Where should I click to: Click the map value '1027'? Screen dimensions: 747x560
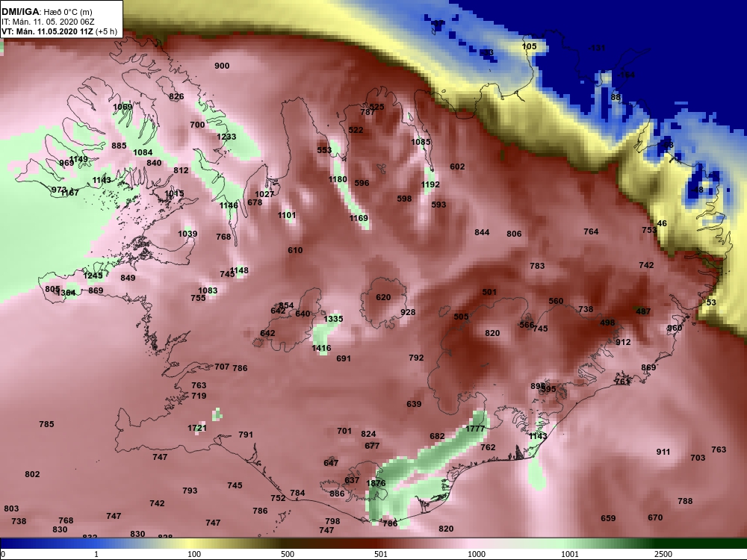[264, 194]
